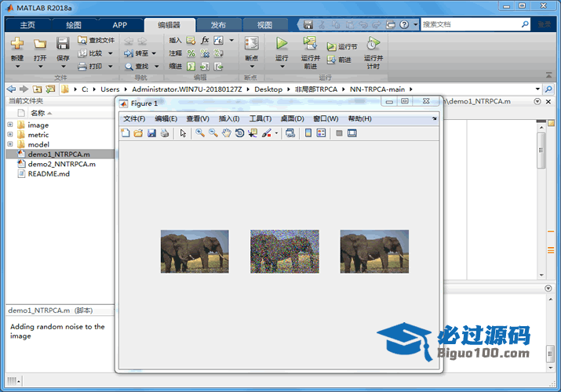
Task: Click the Print Figure icon
Action: [164, 133]
